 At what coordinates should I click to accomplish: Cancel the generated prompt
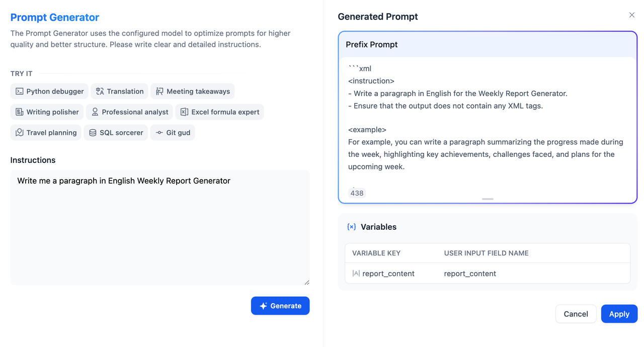click(x=576, y=314)
